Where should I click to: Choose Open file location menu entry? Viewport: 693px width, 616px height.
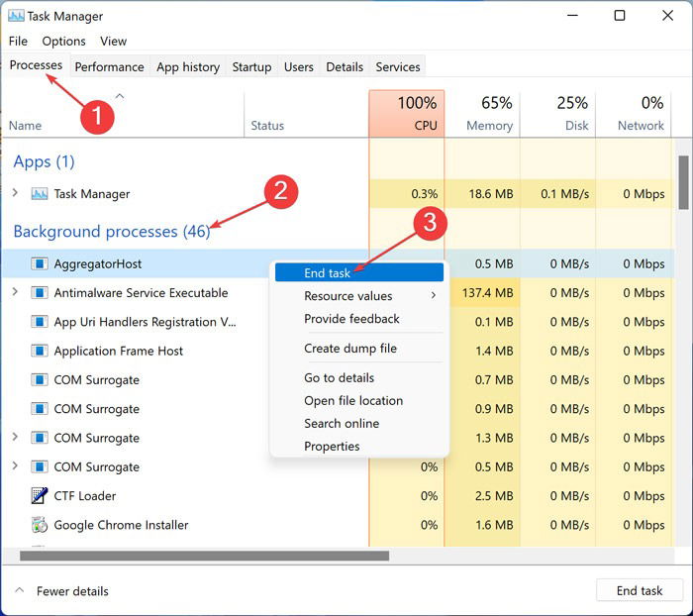[x=353, y=401]
